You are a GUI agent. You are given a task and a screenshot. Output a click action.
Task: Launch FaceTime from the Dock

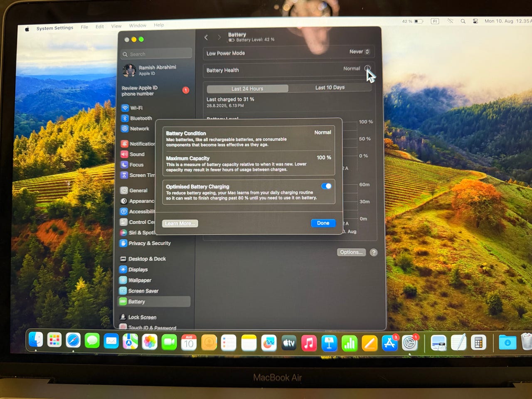tap(169, 342)
